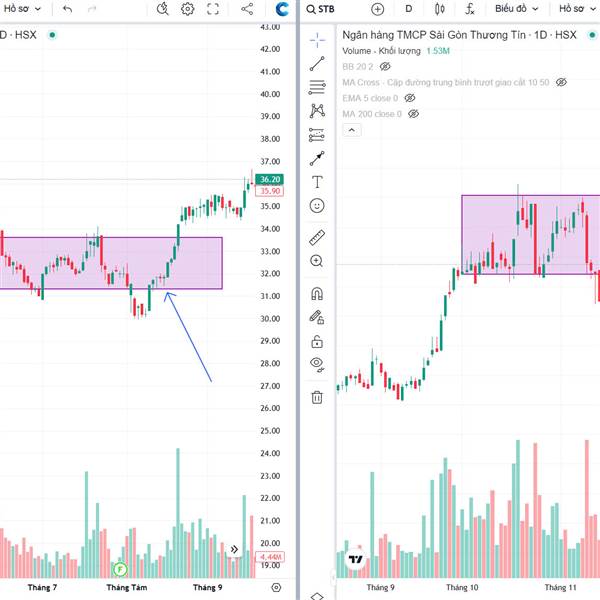This screenshot has width=600, height=600.
Task: Select the zoom in magnifier tool
Action: pos(317,261)
